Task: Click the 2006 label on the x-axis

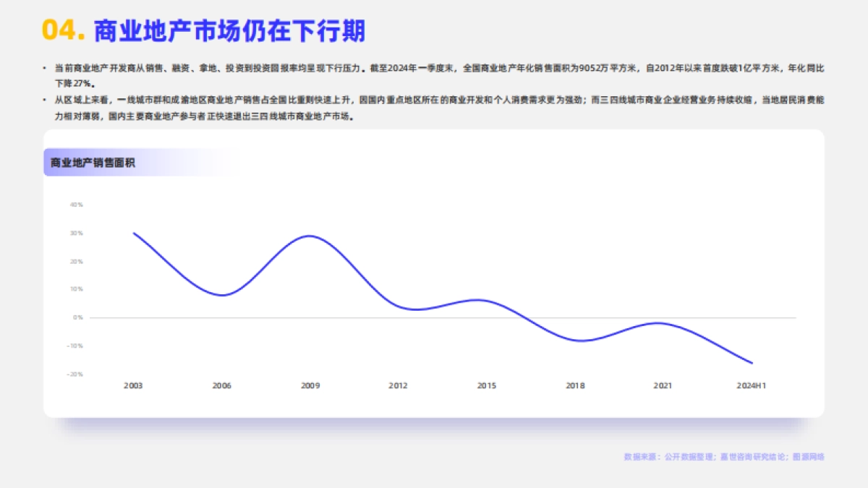Action: pyautogui.click(x=222, y=386)
